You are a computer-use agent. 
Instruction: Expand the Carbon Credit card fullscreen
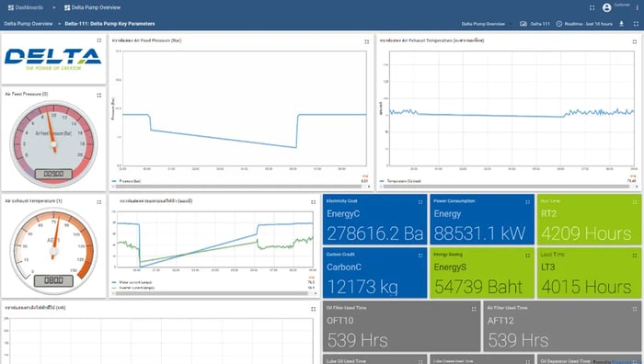(x=420, y=256)
